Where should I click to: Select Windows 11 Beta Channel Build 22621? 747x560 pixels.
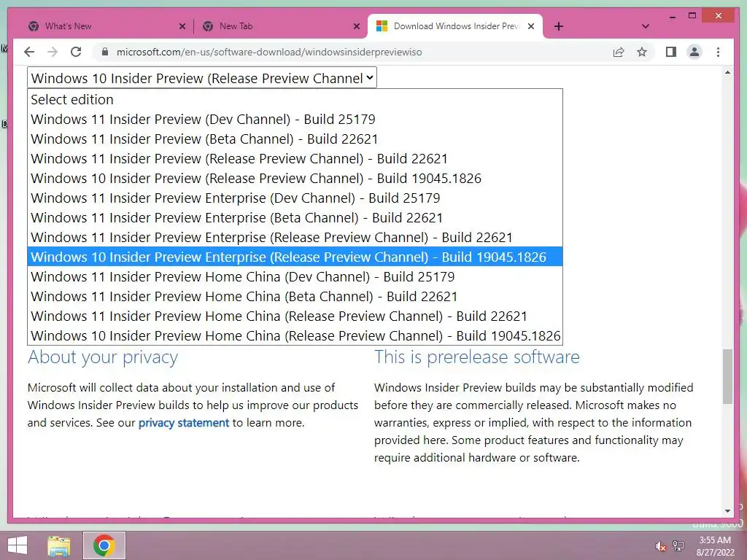[x=295, y=139]
